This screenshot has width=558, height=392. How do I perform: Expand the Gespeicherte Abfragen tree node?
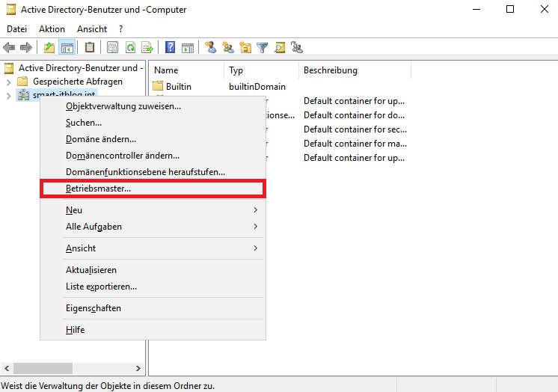click(x=9, y=82)
